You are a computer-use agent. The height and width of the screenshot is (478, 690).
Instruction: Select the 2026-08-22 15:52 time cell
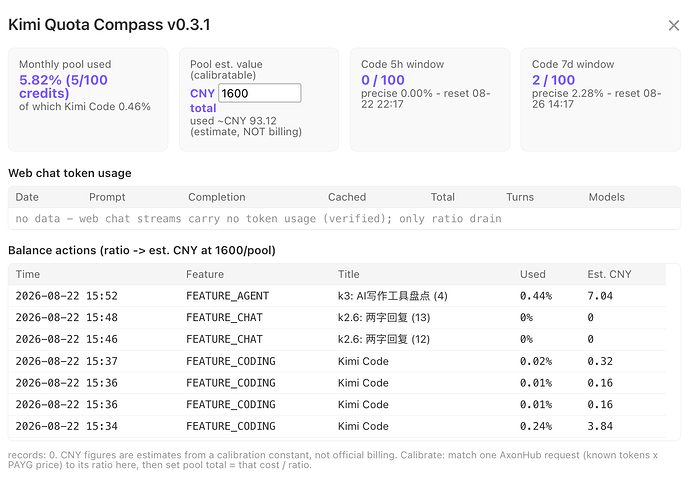[66, 296]
